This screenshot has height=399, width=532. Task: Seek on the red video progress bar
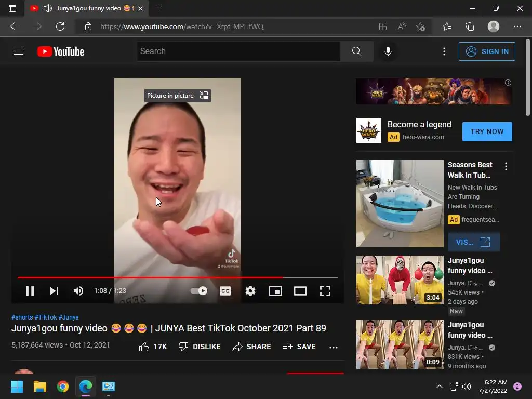178,277
